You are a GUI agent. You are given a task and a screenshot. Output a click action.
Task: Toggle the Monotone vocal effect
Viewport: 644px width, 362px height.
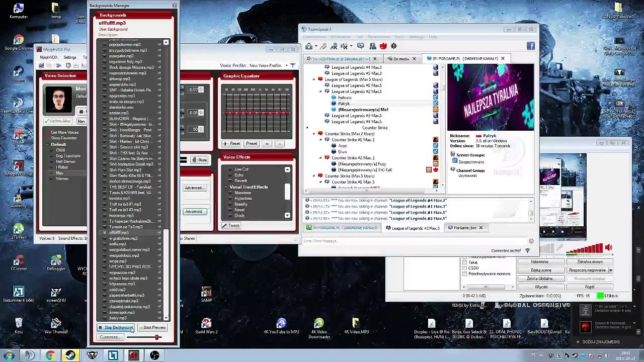tap(243, 193)
